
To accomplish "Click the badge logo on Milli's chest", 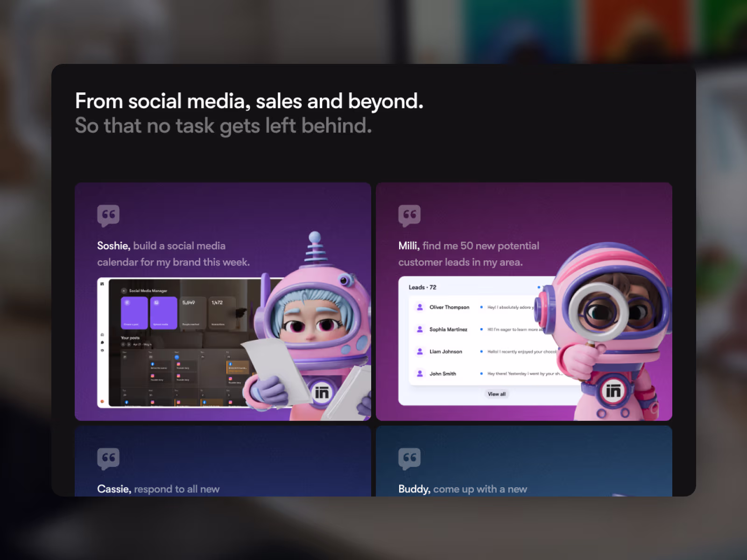I will pos(613,390).
